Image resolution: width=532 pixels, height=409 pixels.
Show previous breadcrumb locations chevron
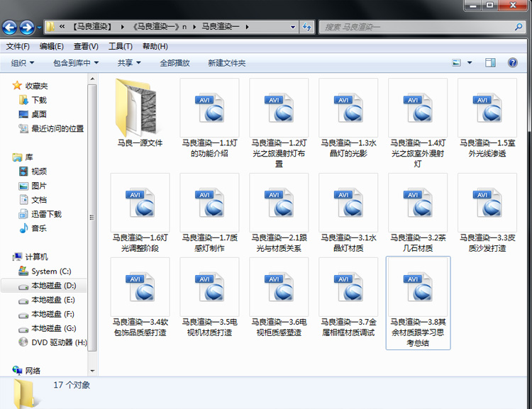coord(62,26)
